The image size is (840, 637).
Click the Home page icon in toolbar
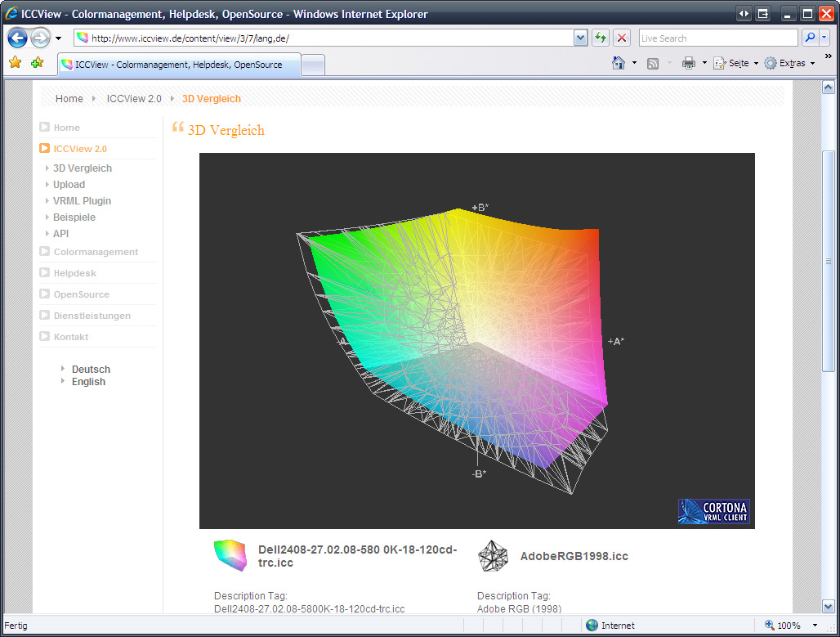pyautogui.click(x=619, y=63)
